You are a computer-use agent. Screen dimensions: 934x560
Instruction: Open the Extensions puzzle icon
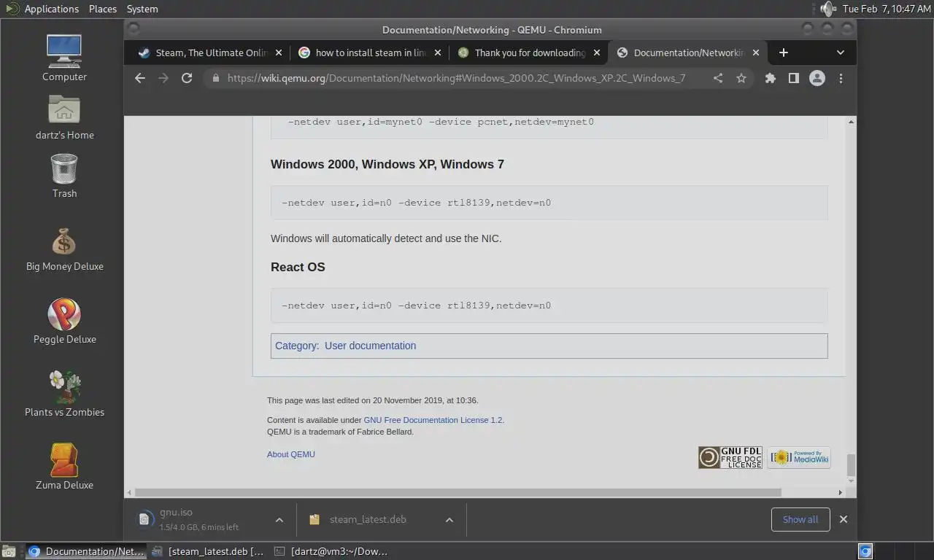point(770,78)
